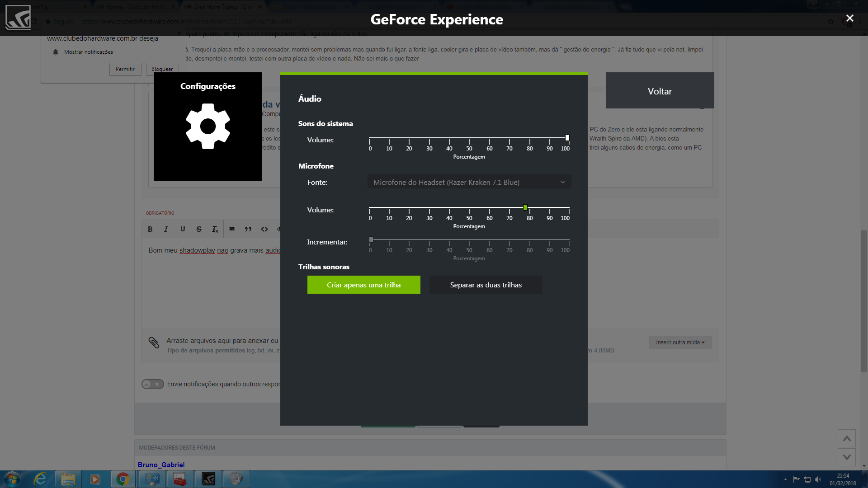Click the network tray icon

tap(807, 479)
